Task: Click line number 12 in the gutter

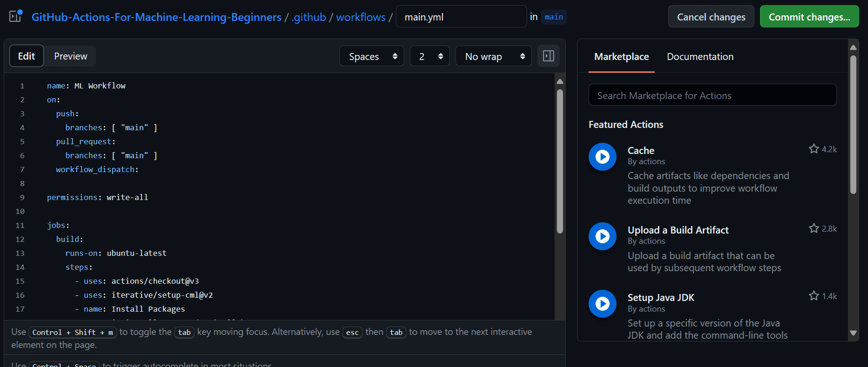Action: 20,239
